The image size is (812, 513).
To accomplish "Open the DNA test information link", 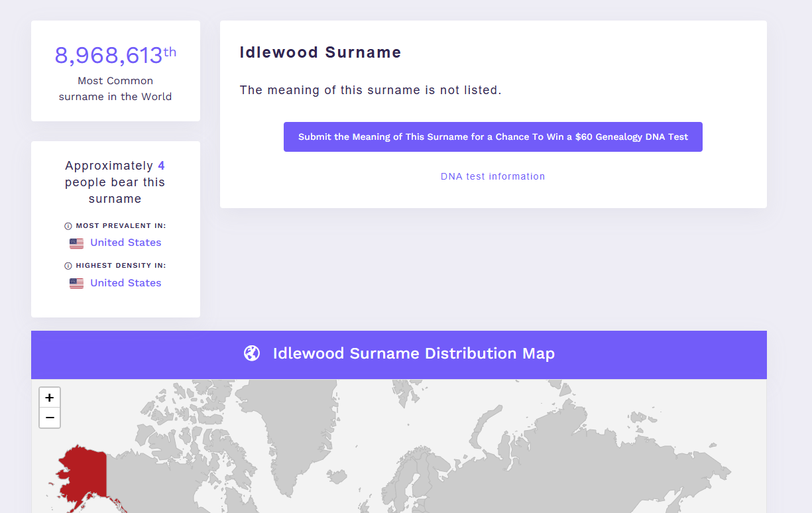I will [x=493, y=176].
